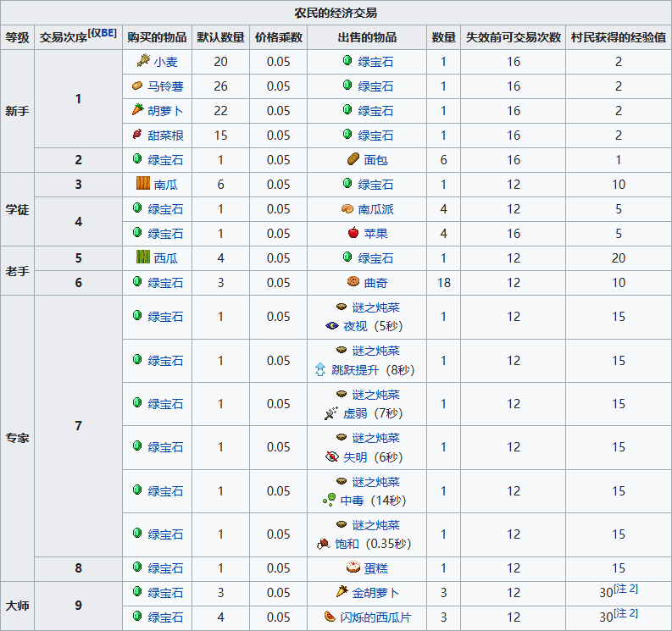Click the melon block icon beside 西瓜
The width and height of the screenshot is (672, 631).
coord(143,257)
